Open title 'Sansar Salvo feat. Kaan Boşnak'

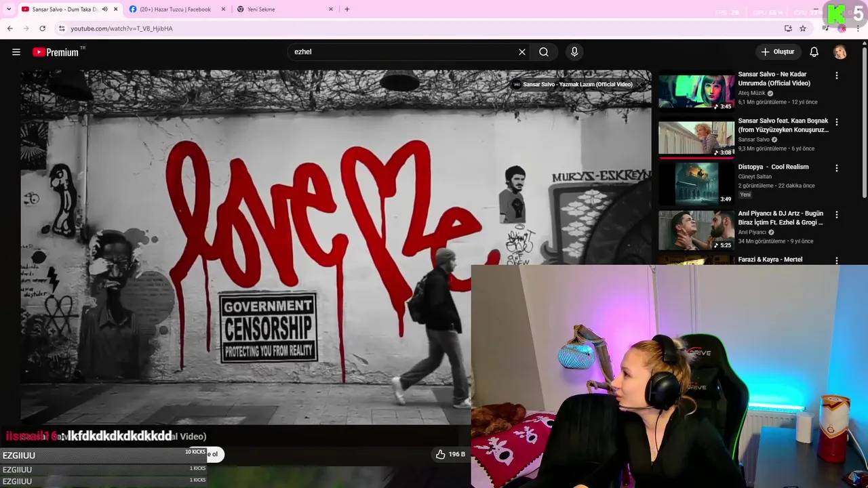(x=783, y=125)
